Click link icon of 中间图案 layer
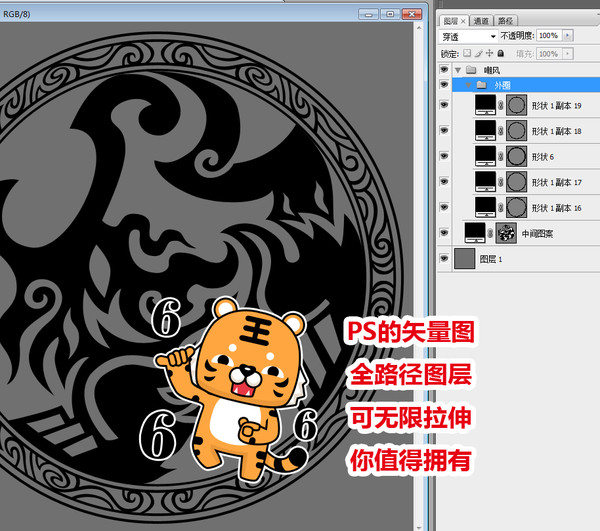This screenshot has height=531, width=600. coord(491,233)
